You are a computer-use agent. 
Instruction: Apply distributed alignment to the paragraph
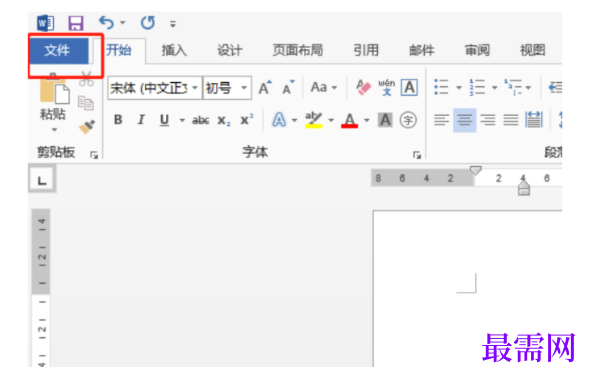[534, 120]
